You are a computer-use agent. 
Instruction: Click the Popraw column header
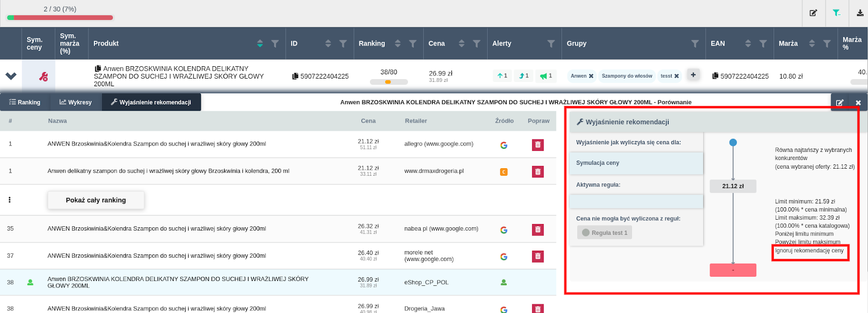tap(539, 121)
